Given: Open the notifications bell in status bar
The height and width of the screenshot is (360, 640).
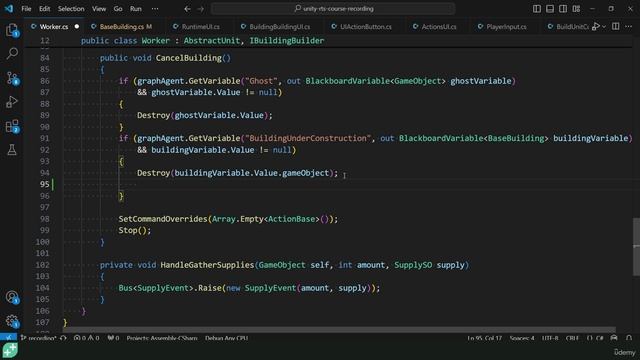Looking at the screenshot, I should 629,338.
